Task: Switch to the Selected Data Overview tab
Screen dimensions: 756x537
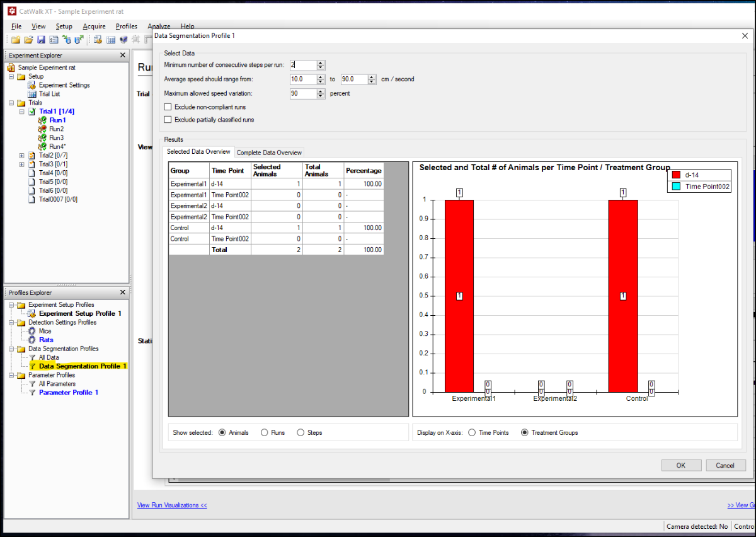Action: pyautogui.click(x=198, y=151)
